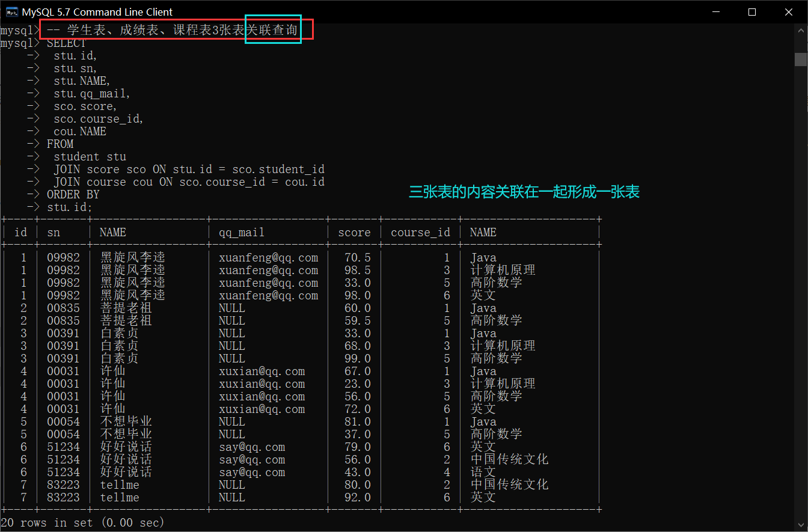Click the 'sco.course_id,' query line
This screenshot has width=808, height=532.
[x=99, y=119]
